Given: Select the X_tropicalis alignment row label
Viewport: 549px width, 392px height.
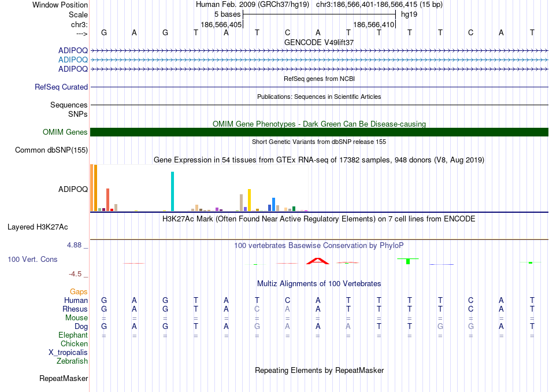Looking at the screenshot, I should coord(68,353).
